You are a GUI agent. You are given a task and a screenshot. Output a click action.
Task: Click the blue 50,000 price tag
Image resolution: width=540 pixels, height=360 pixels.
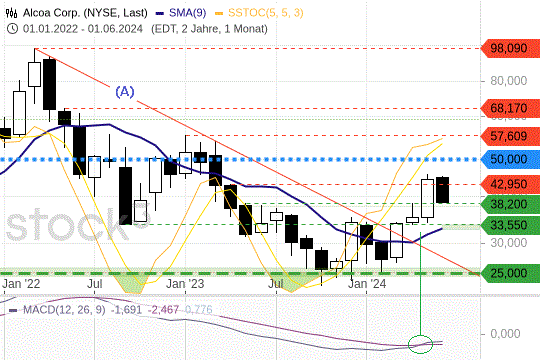[510, 159]
